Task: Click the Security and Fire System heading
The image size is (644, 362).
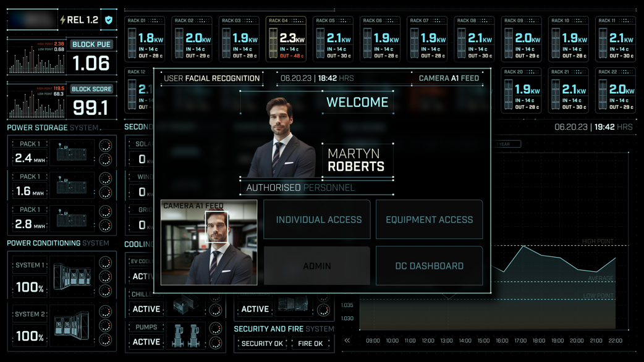Action: point(284,329)
